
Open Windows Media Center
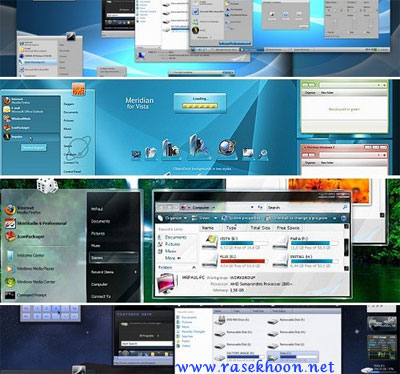click(30, 282)
